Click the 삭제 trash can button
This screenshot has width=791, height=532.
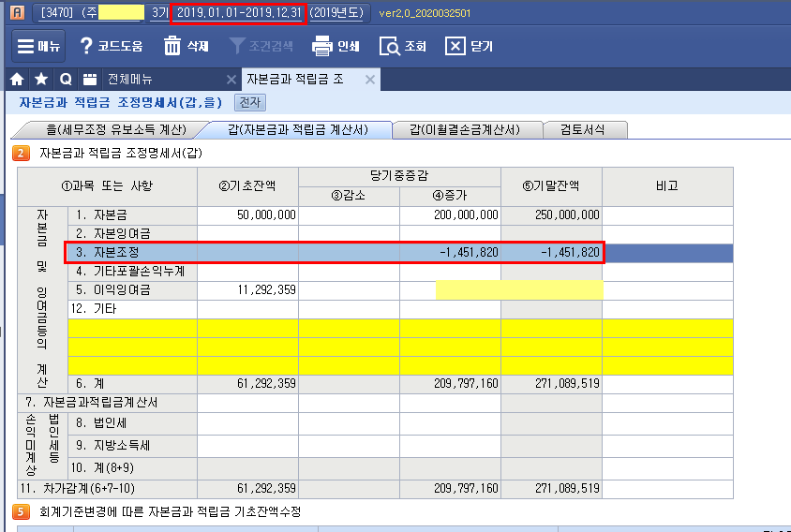click(x=187, y=47)
